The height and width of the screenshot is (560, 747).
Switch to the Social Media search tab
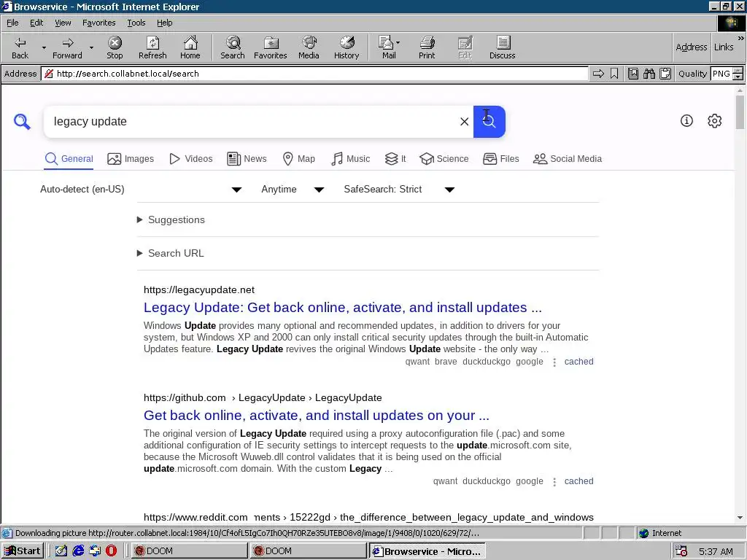tap(568, 158)
